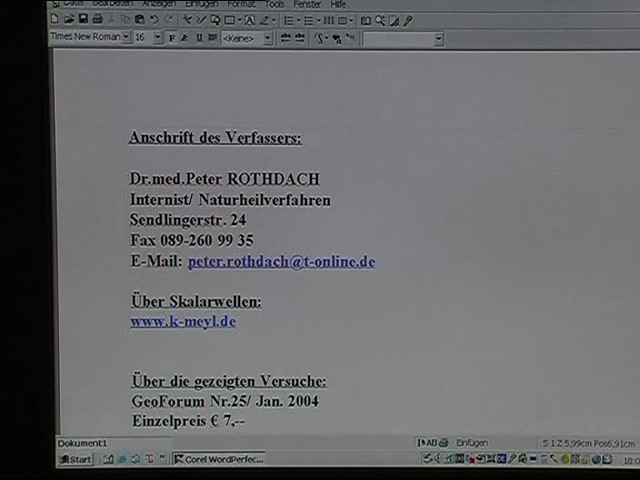
Task: Open the Fenster menu
Action: point(307,4)
